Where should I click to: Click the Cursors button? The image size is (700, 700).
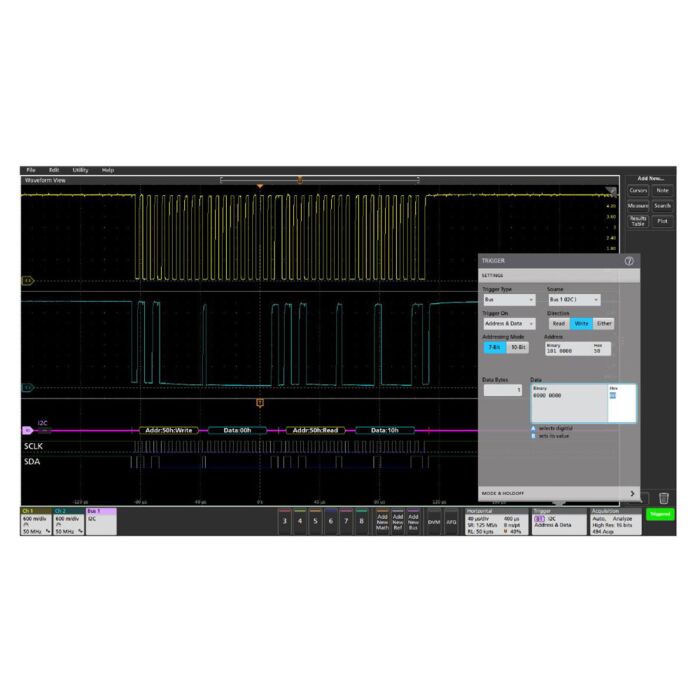(638, 190)
